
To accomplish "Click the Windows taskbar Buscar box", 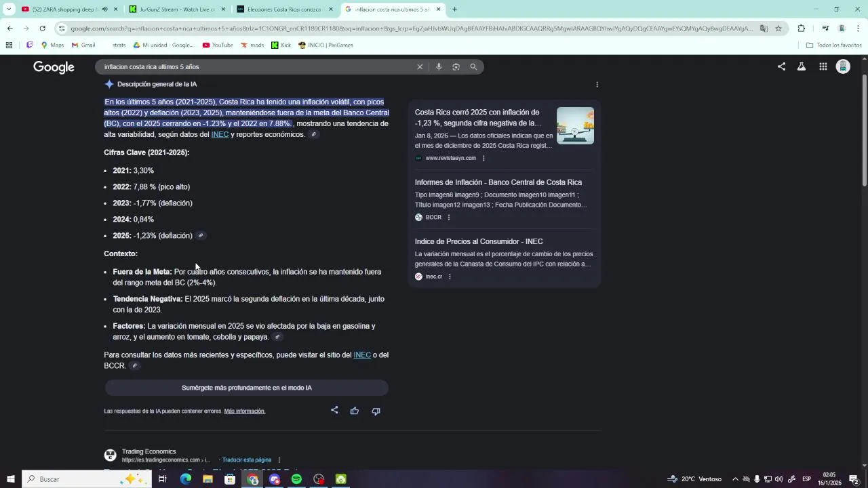I will tap(88, 479).
